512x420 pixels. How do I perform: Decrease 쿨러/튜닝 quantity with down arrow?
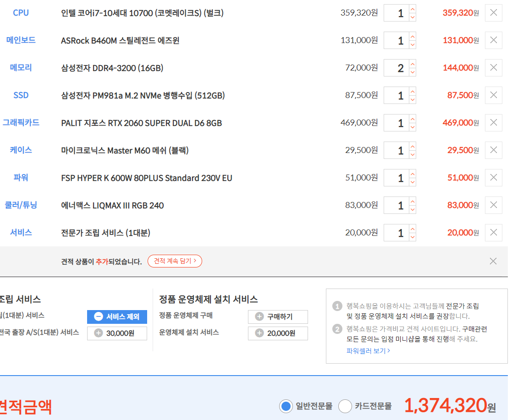413,209
